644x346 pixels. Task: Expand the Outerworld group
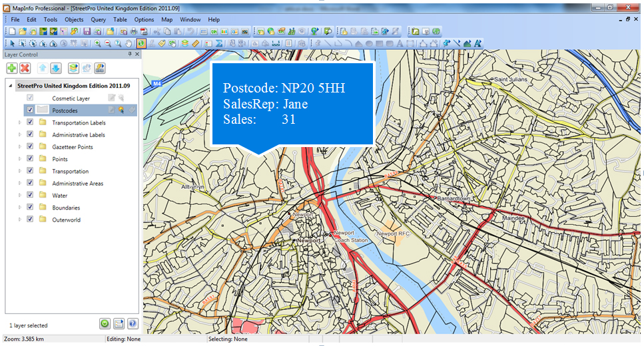tap(19, 220)
